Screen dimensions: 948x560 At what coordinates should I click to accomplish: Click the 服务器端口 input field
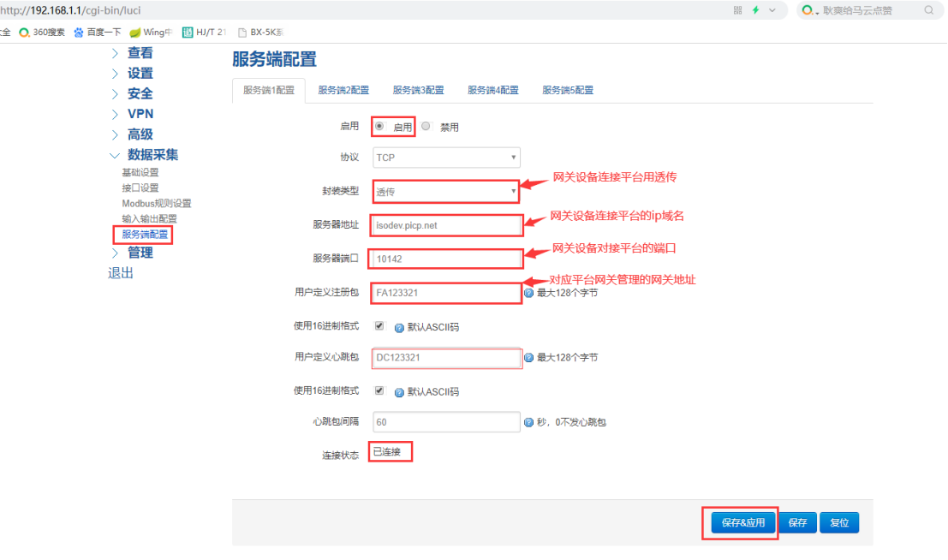tap(446, 259)
